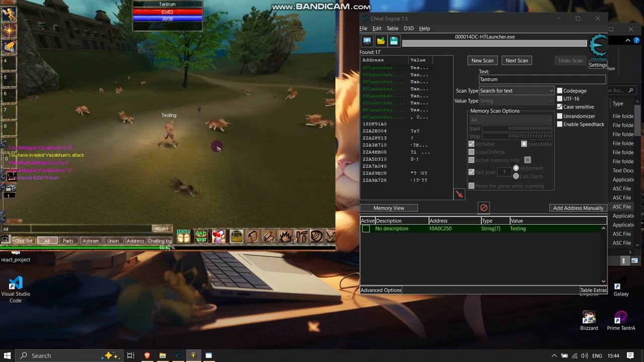
Task: Click the Value cell showing Testing
Action: pos(518,229)
